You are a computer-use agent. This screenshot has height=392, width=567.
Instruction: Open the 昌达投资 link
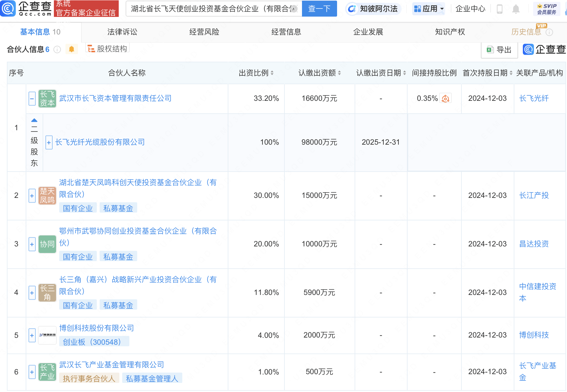point(534,244)
